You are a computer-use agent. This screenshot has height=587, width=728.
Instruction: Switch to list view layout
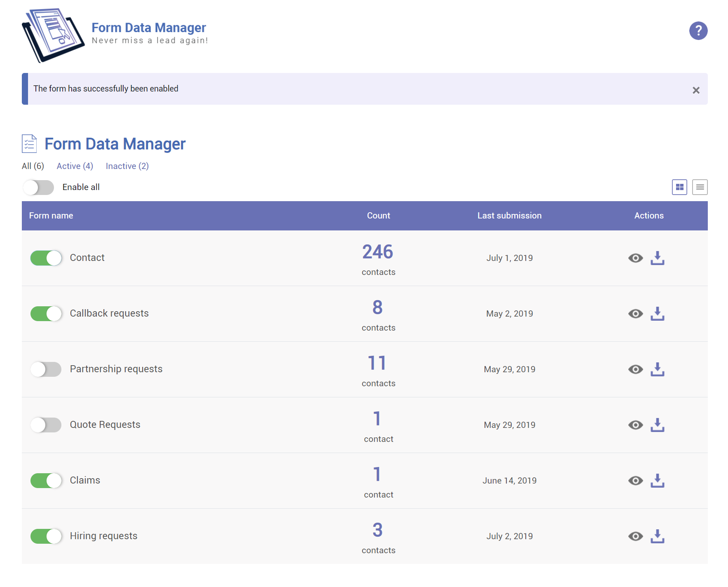click(700, 187)
